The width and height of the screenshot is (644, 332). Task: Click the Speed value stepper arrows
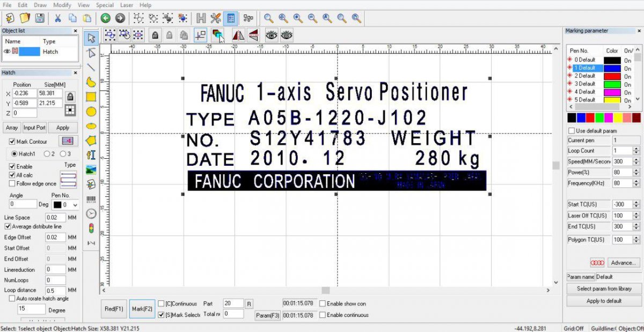(636, 161)
